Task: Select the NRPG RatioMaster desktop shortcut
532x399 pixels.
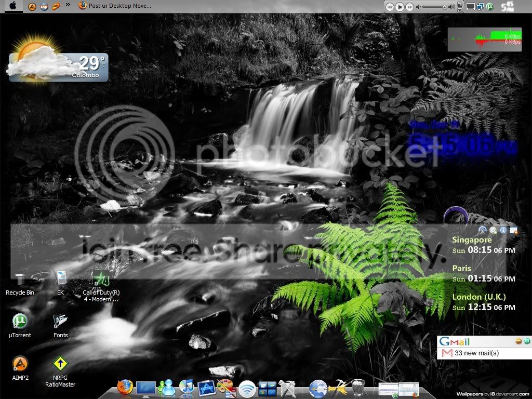Action: [60, 371]
